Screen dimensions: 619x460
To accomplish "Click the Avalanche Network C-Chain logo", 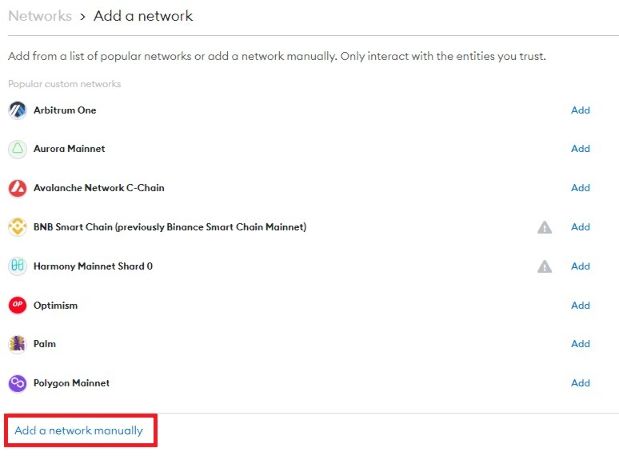I will pos(17,188).
